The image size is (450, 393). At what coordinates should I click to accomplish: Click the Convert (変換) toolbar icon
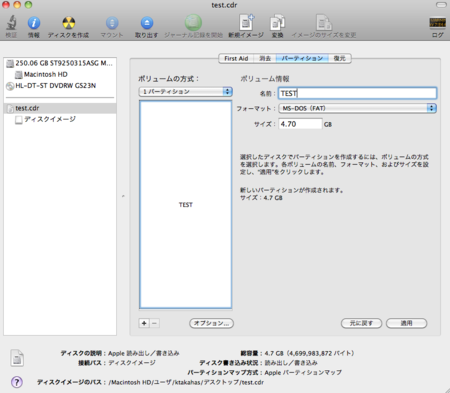pos(277,23)
